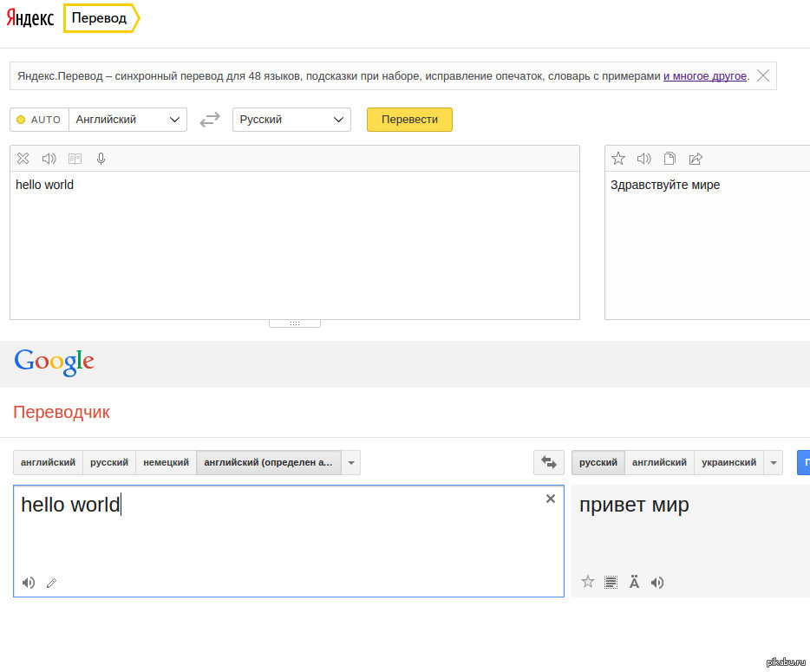Swap Yandex source and target languages
Viewport: 810px width, 672px height.
[x=210, y=120]
